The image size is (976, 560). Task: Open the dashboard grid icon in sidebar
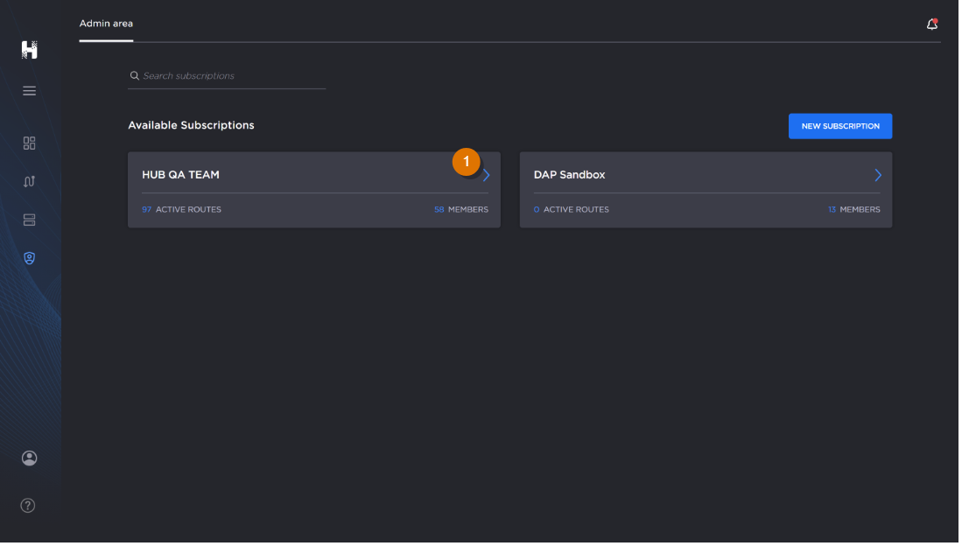click(x=29, y=143)
